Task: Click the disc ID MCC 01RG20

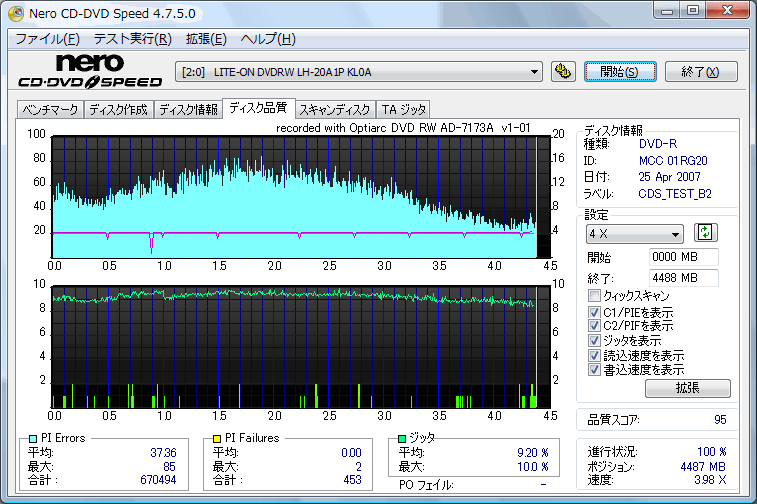Action: point(673,160)
